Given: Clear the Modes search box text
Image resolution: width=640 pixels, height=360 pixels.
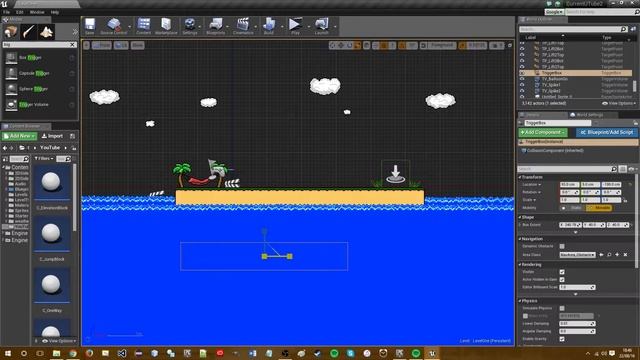Looking at the screenshot, I should tap(73, 44).
